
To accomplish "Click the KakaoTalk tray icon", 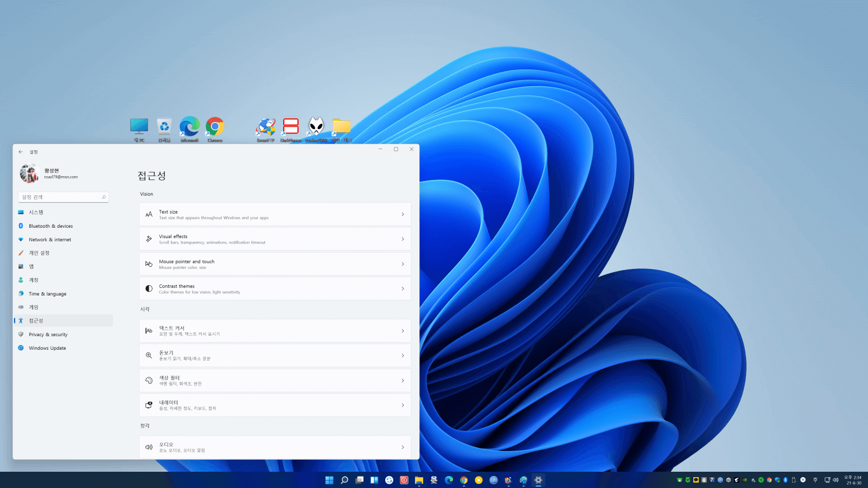I will (696, 480).
